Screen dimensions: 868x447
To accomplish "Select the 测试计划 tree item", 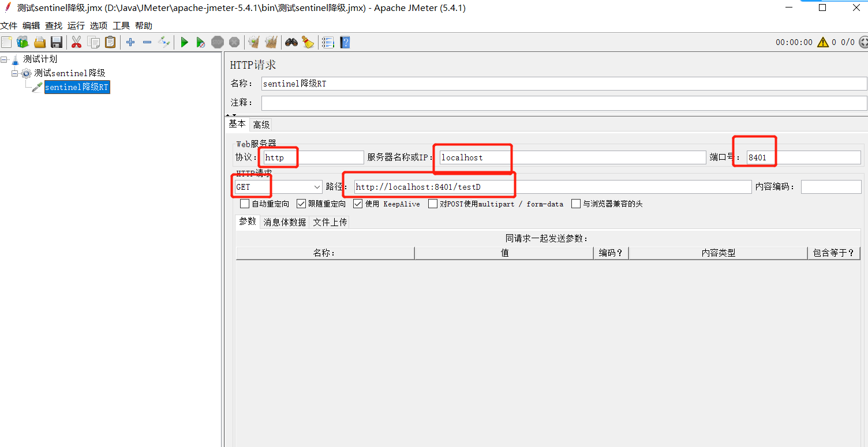I will pyautogui.click(x=40, y=59).
